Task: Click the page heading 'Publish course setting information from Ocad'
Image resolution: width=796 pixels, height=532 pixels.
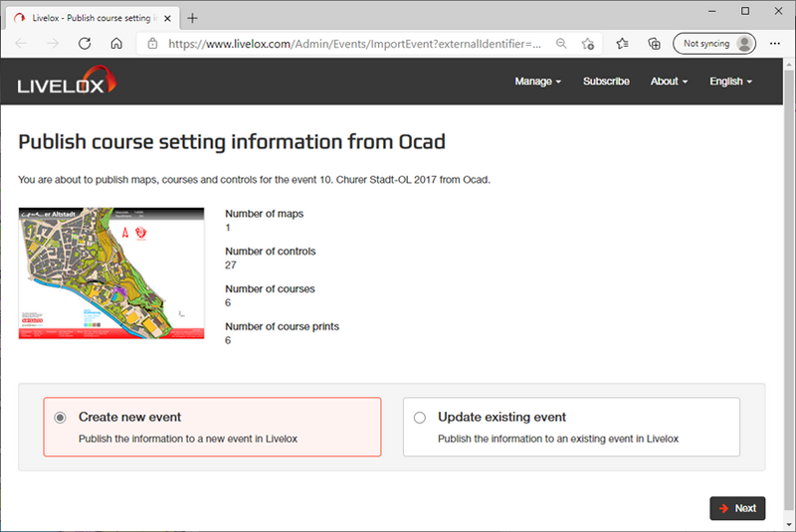Action: pos(232,142)
